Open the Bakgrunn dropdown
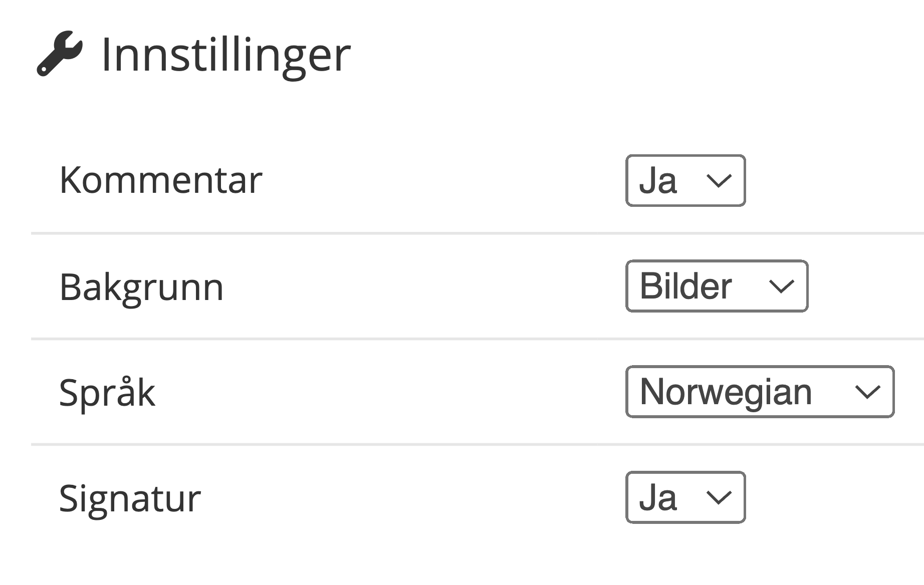The width and height of the screenshot is (924, 585). click(x=717, y=286)
